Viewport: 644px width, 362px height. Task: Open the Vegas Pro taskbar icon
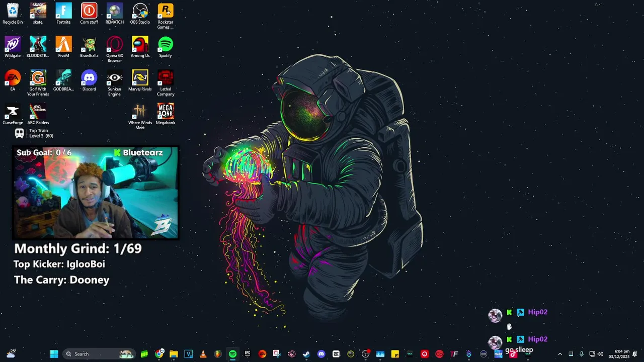tap(188, 354)
